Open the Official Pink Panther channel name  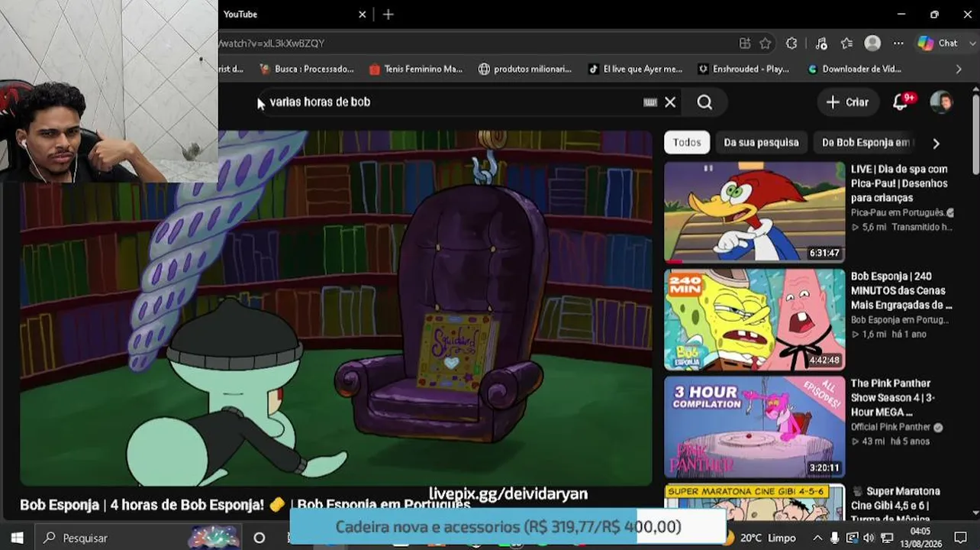tap(891, 427)
